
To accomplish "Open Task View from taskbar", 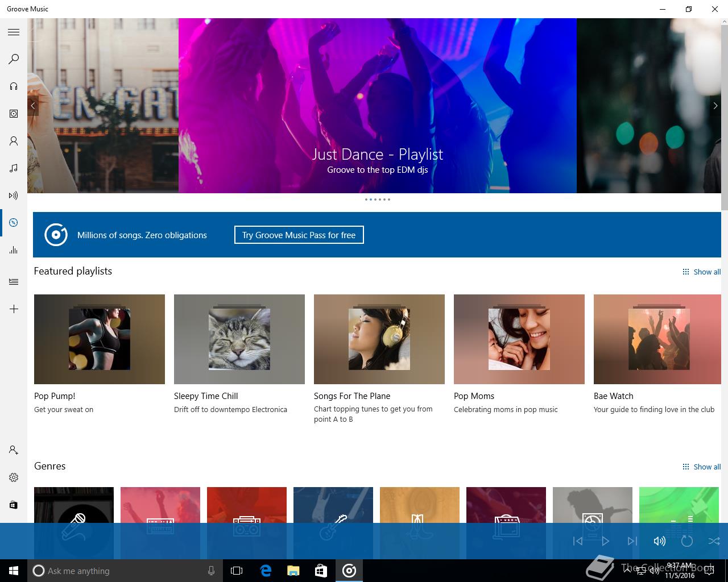I will (237, 571).
